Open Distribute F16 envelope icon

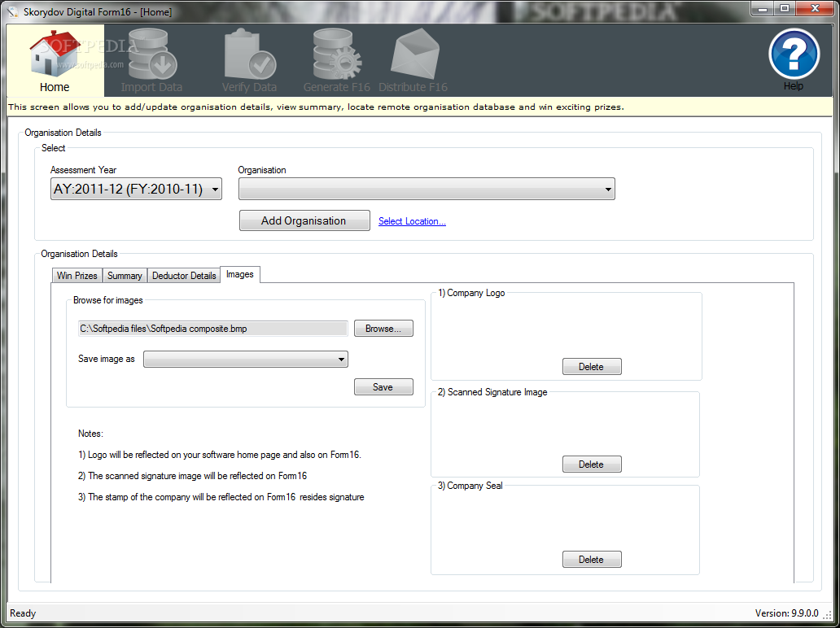click(x=414, y=54)
